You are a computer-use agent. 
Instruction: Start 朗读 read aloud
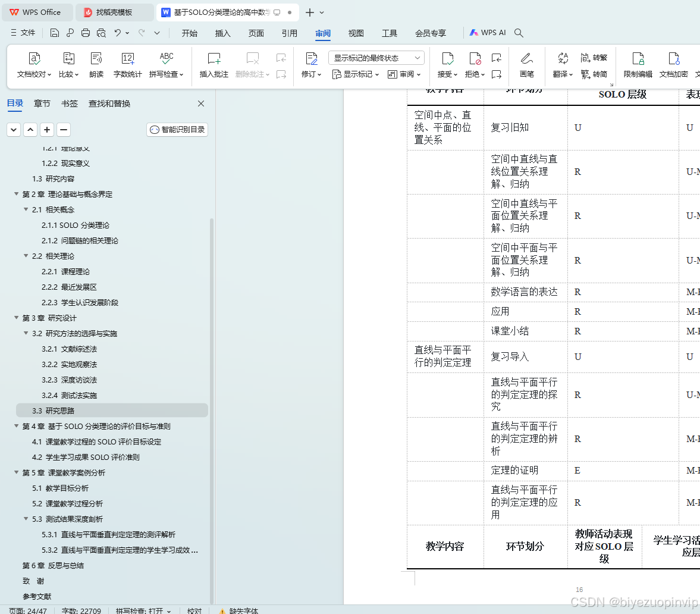[96, 65]
